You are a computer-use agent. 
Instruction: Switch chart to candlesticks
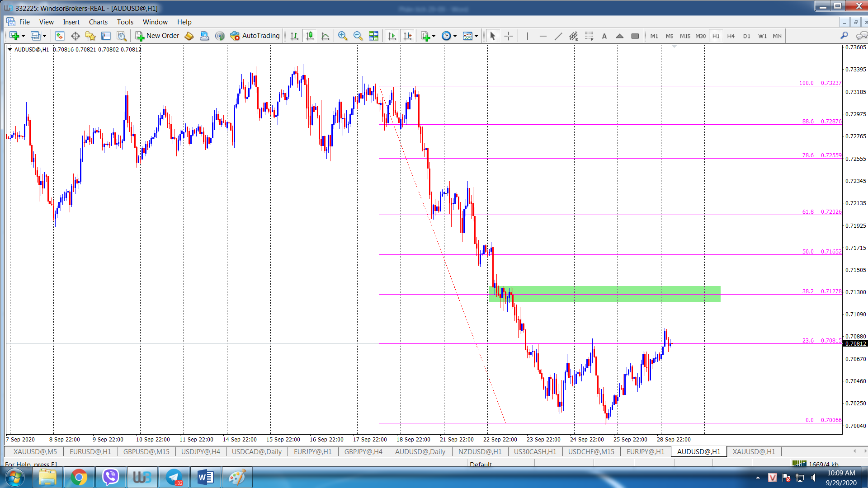tap(310, 36)
